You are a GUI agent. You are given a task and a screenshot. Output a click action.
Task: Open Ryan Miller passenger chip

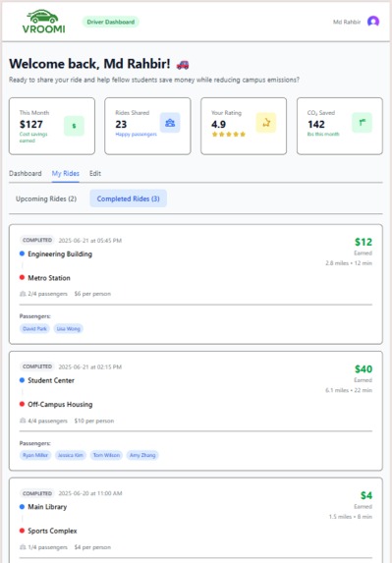pyautogui.click(x=35, y=455)
